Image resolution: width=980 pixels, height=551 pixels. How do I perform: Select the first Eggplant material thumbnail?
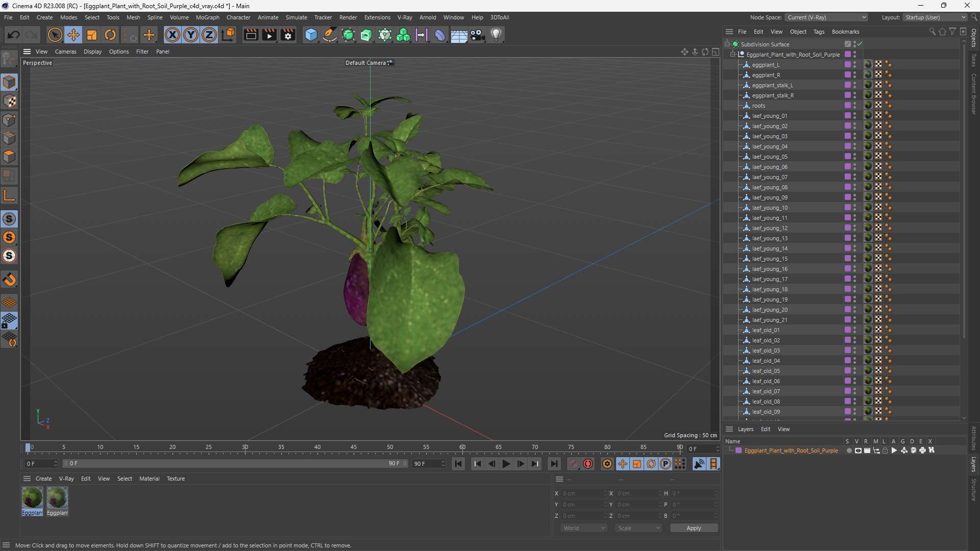pyautogui.click(x=32, y=497)
